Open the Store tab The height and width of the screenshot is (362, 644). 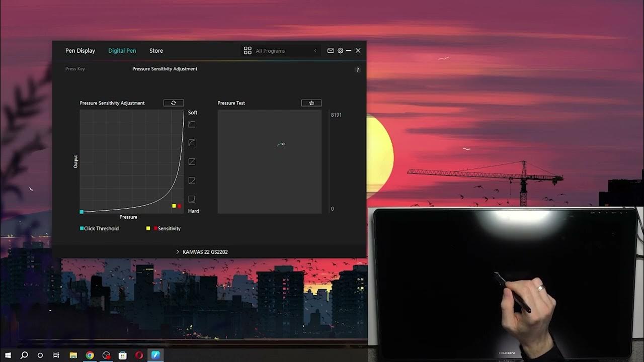156,50
